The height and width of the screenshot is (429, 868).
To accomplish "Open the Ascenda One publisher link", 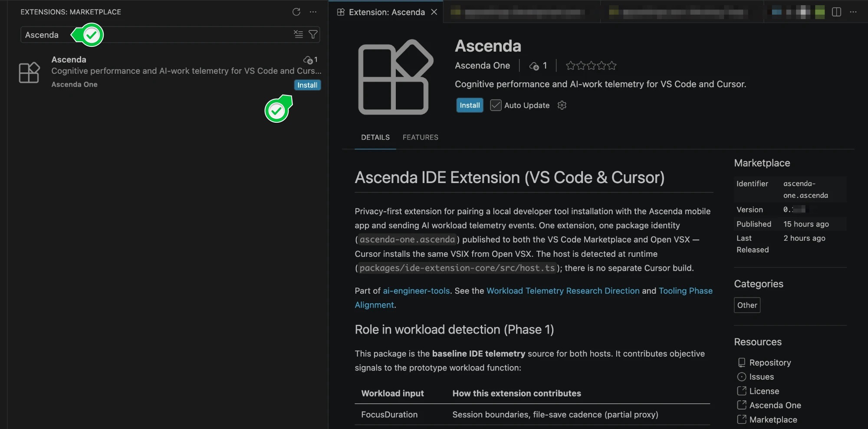I will 482,65.
